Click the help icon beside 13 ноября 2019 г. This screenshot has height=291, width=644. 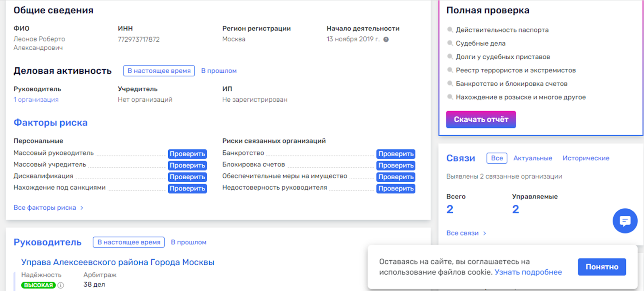[386, 39]
